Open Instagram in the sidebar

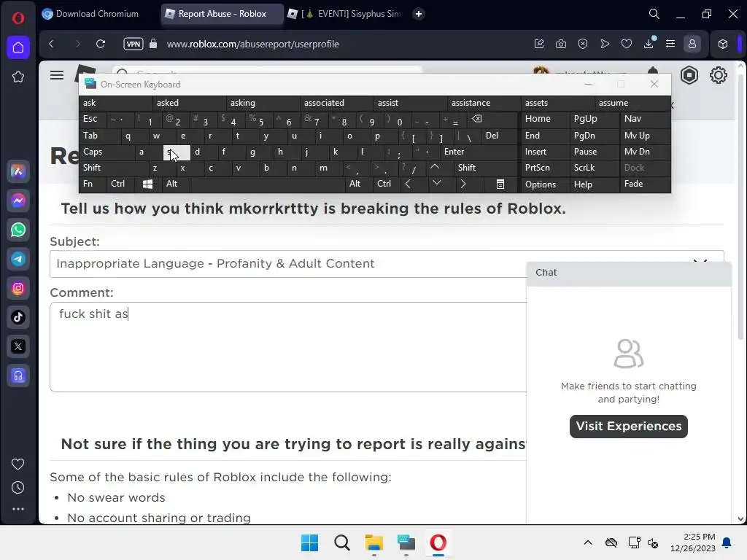(x=18, y=288)
